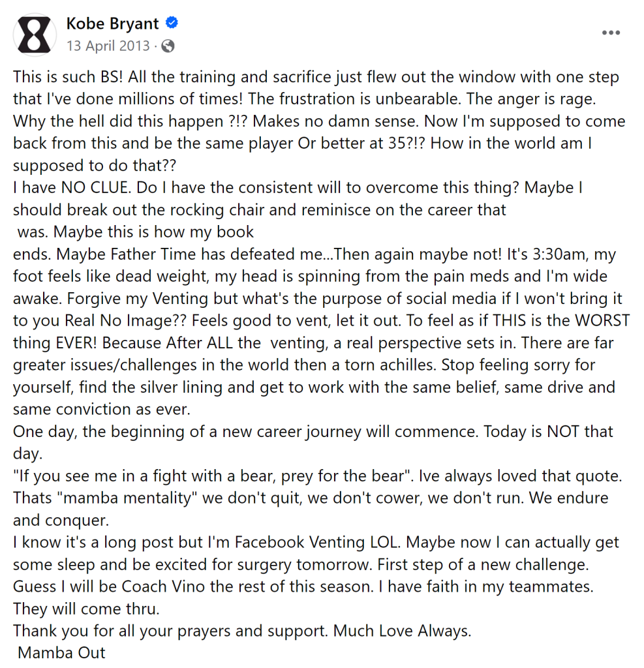Open Kobe Bryant's profile picture

(34, 34)
